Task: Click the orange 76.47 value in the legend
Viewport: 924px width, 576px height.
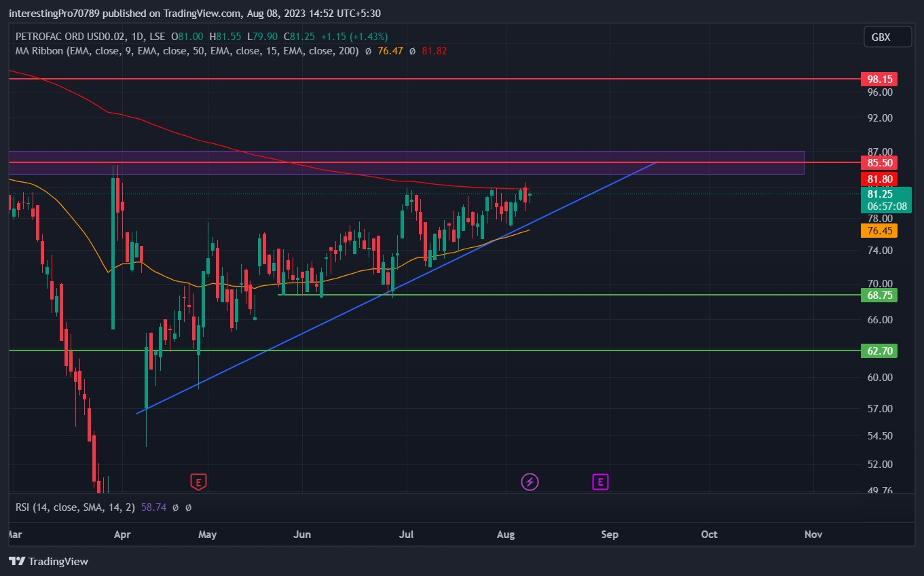Action: click(x=390, y=51)
